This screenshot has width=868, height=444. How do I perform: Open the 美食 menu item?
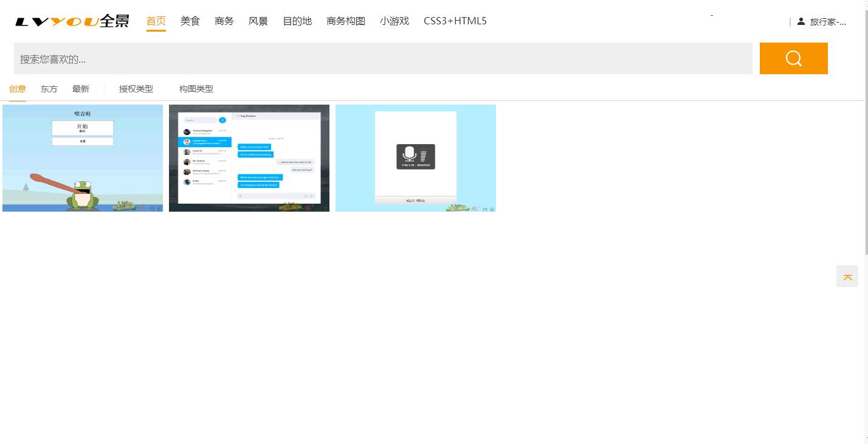tap(190, 21)
